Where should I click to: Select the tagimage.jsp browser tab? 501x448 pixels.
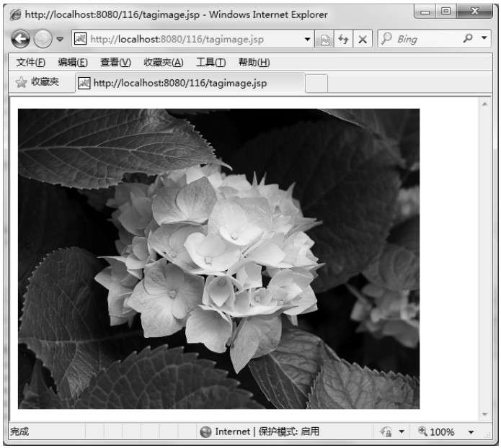point(190,84)
